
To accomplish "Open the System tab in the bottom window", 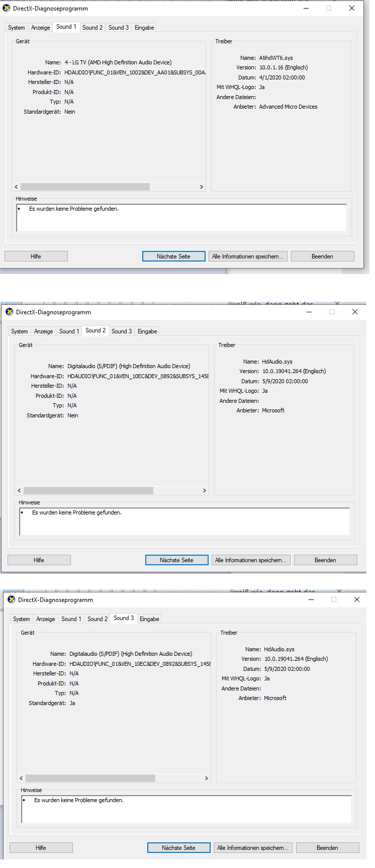I will 22,619.
